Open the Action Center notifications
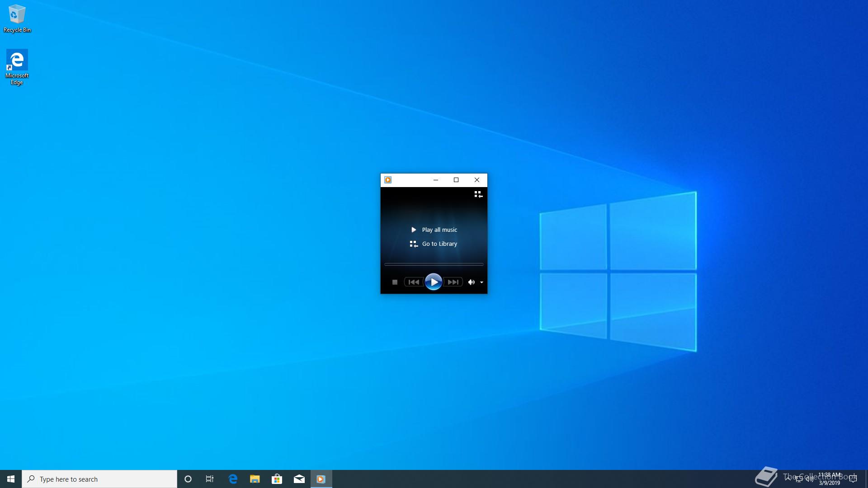This screenshot has width=868, height=488. [x=853, y=479]
